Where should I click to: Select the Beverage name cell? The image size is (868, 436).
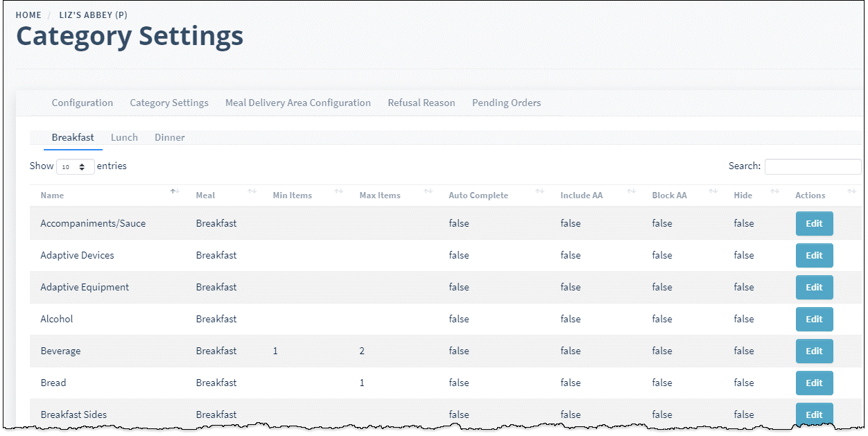click(60, 351)
